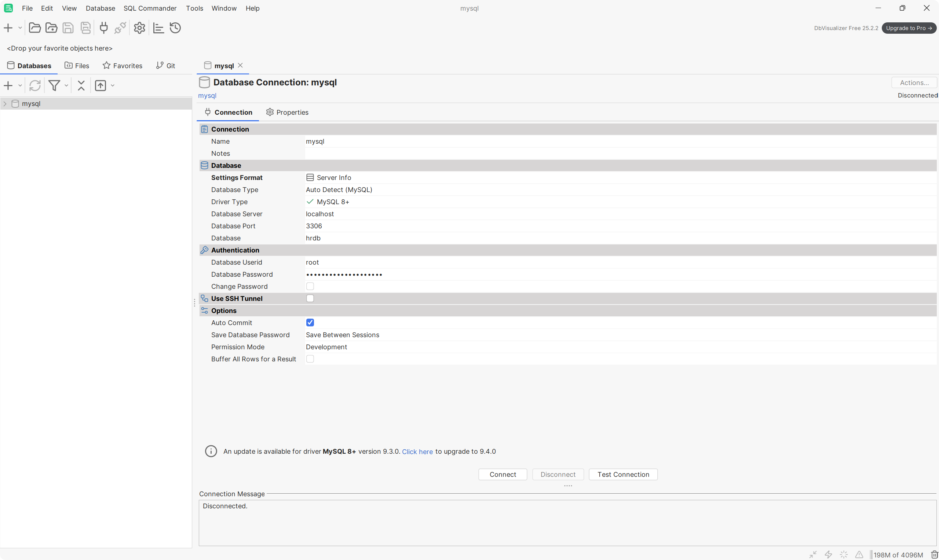Click the Database Password masked field

pos(621,275)
